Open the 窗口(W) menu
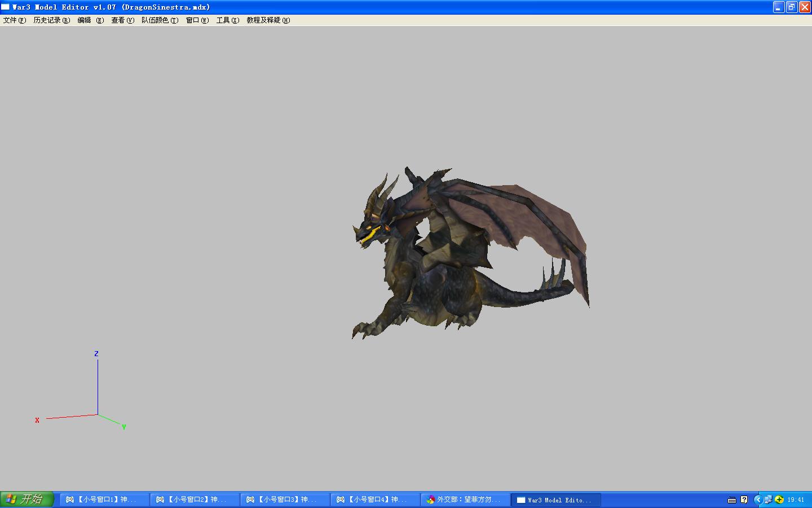812x508 pixels. 197,20
